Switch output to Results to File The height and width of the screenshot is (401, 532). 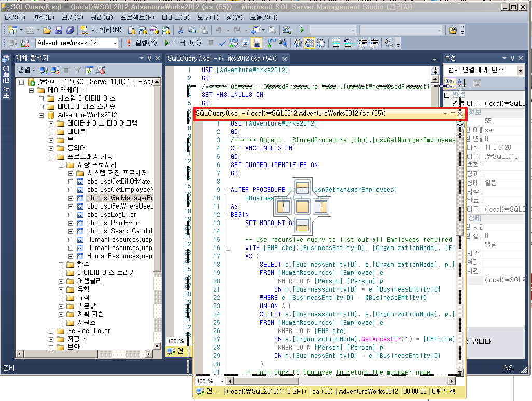[321, 43]
